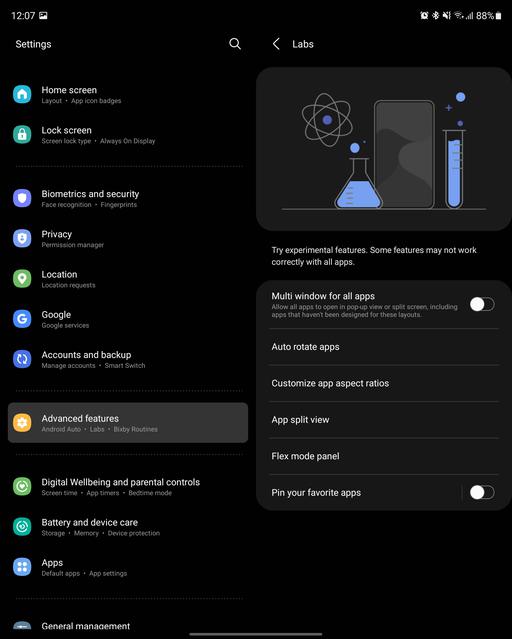Open search with the magnifier icon
This screenshot has width=512, height=639.
pyautogui.click(x=235, y=44)
